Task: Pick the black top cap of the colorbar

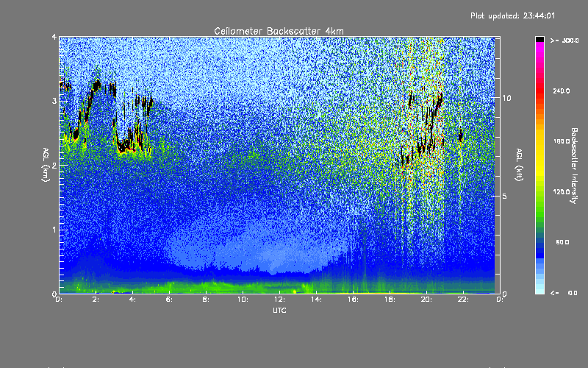Action: tap(539, 39)
